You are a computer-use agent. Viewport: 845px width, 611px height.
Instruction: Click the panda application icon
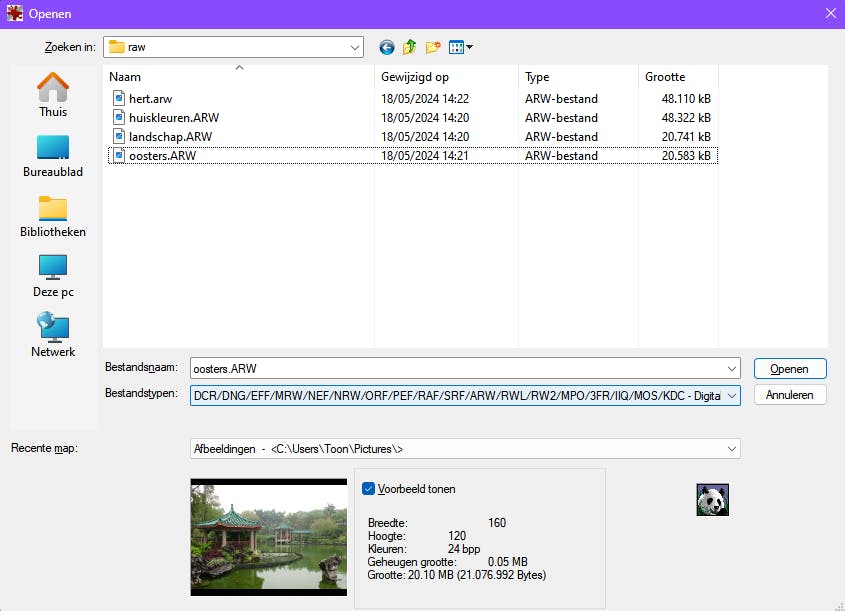click(711, 499)
